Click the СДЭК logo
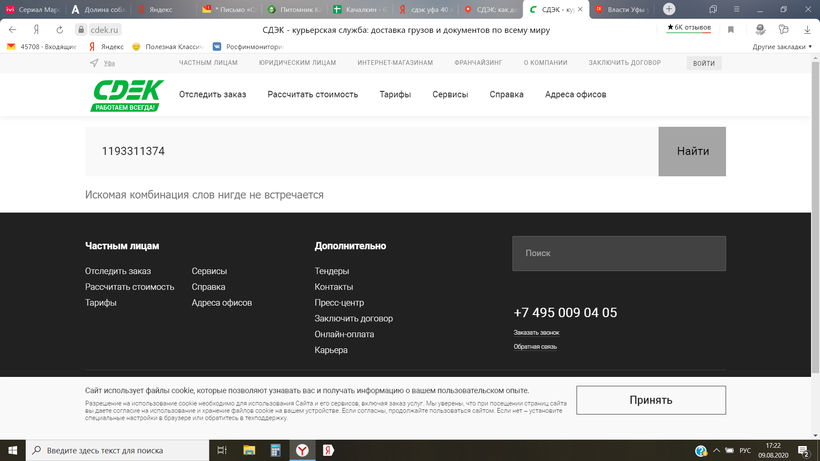 pyautogui.click(x=127, y=96)
